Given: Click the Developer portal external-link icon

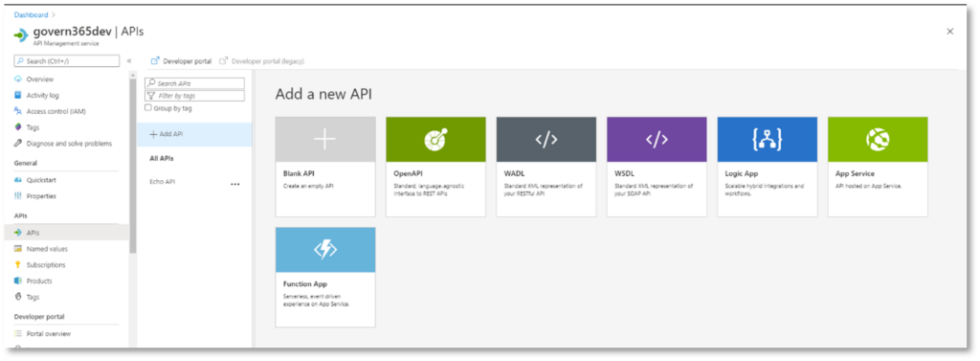Looking at the screenshot, I should point(155,61).
